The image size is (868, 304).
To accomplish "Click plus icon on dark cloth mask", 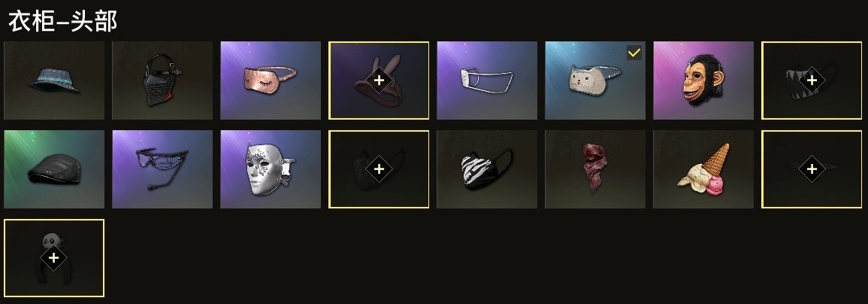I will click(x=379, y=169).
